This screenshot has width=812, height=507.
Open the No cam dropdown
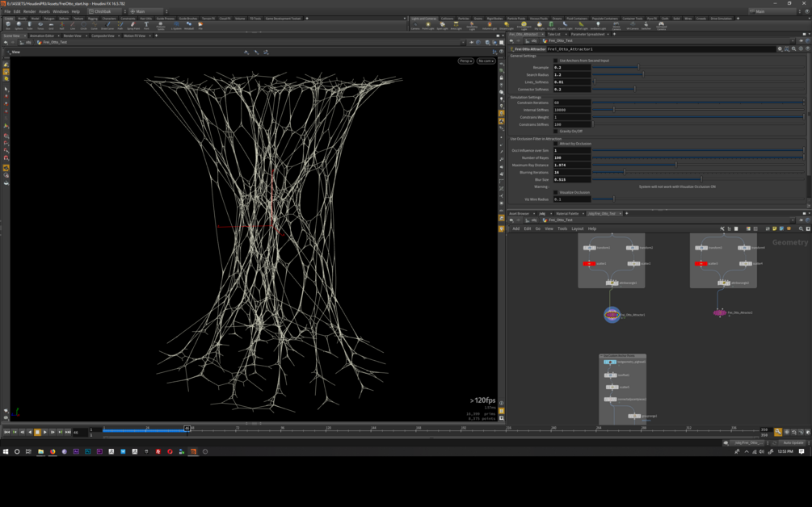486,61
